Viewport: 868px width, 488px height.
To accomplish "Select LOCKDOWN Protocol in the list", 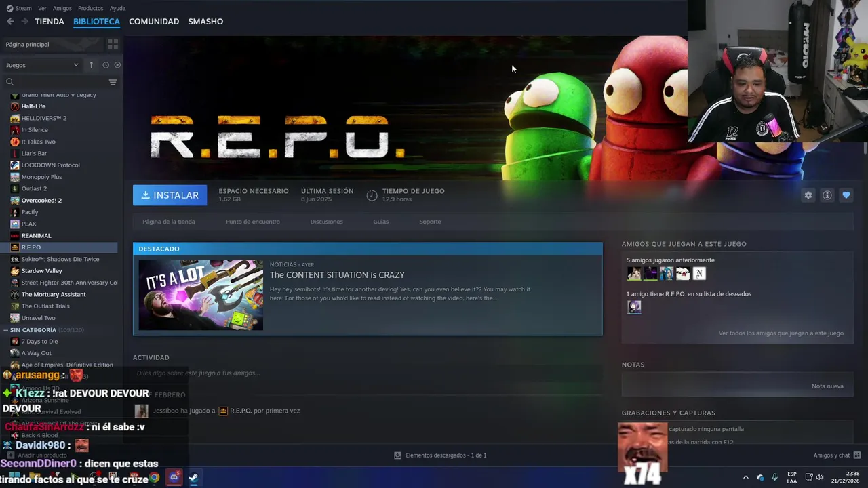I will coord(50,165).
